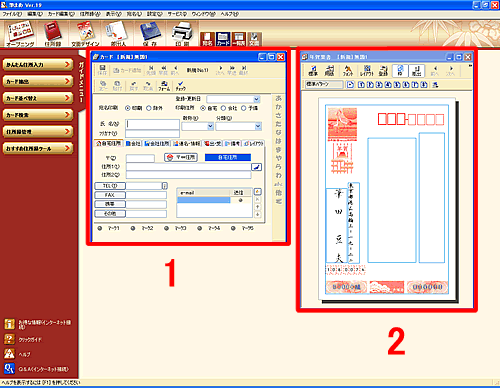Viewport: 500px width, 388px height.
Task: Expand カード抽出 guide menu item
Action: 38,81
